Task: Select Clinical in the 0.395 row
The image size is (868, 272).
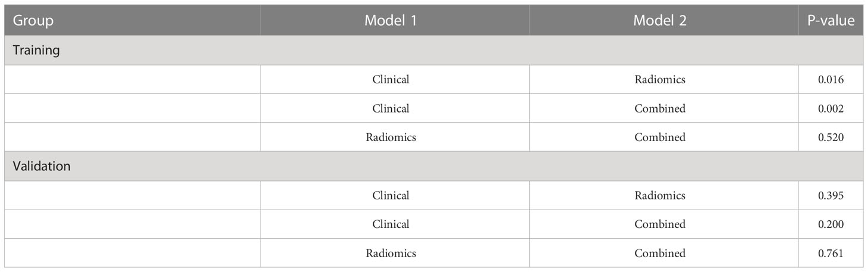Action: pos(391,195)
